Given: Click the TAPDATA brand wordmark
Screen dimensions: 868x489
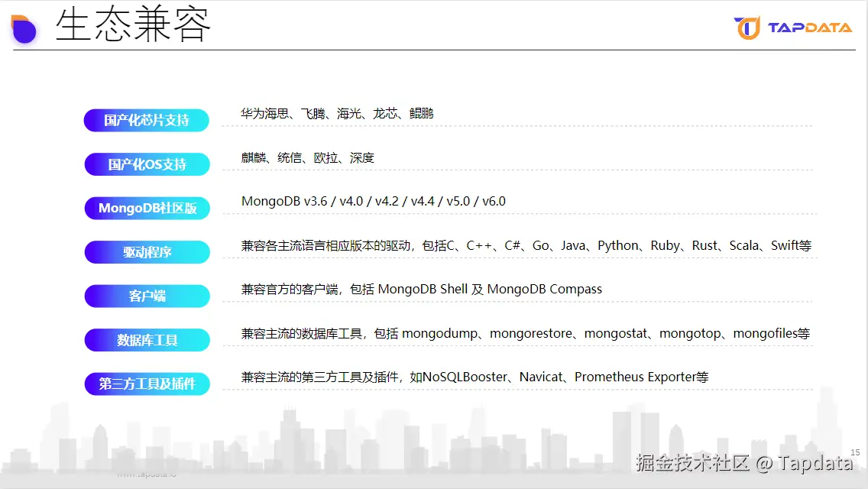Looking at the screenshot, I should coord(810,28).
